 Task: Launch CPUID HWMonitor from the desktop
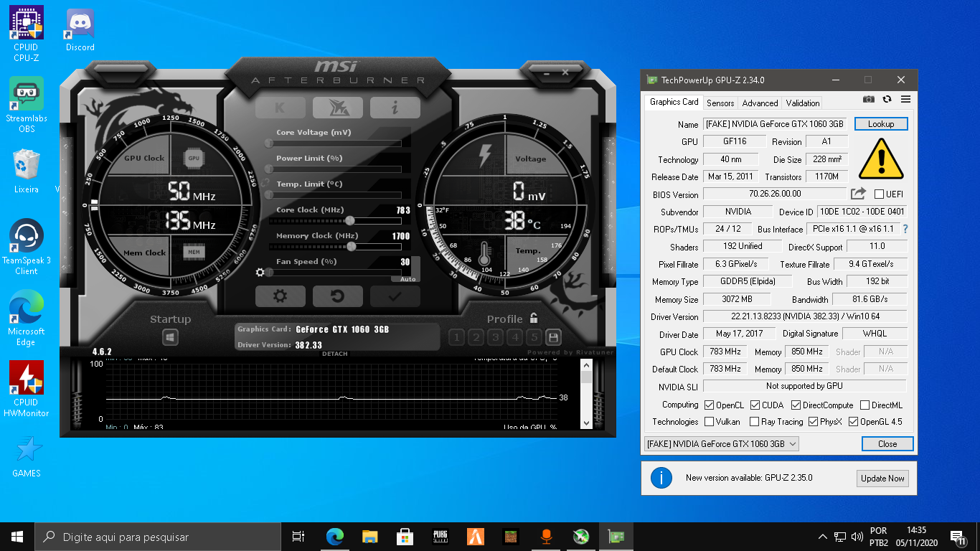coord(27,389)
